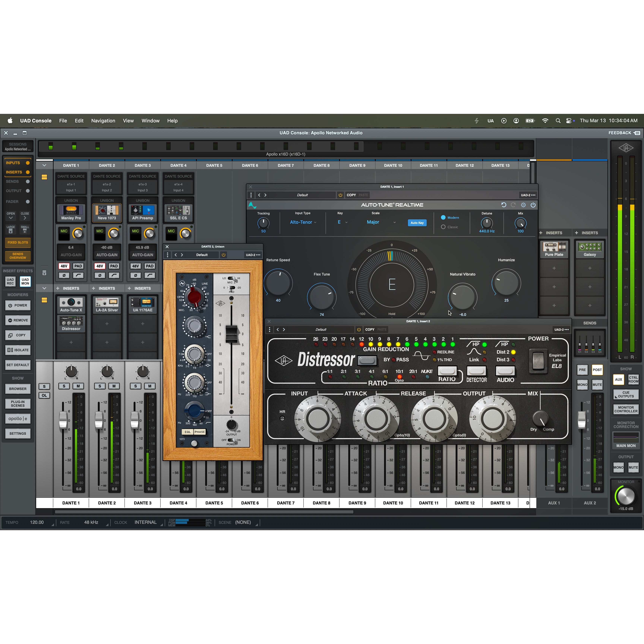Open the Scale Major dropdown
Viewport: 644px width, 644px height.
[x=381, y=222]
